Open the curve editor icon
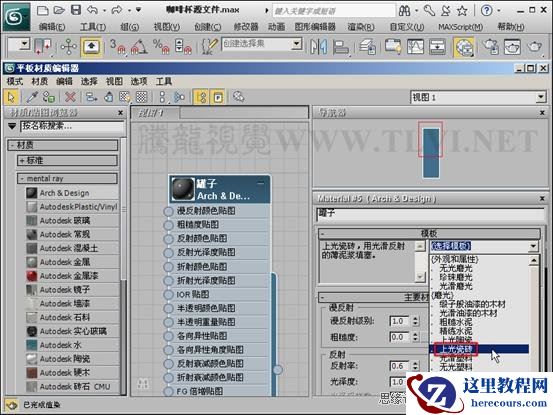Image resolution: width=553 pixels, height=415 pixels. coord(415,47)
